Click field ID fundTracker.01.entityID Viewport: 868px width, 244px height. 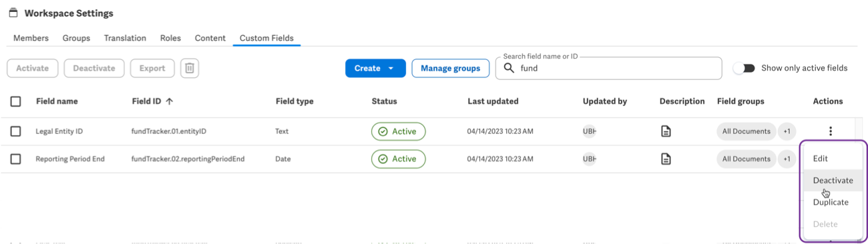pyautogui.click(x=169, y=131)
